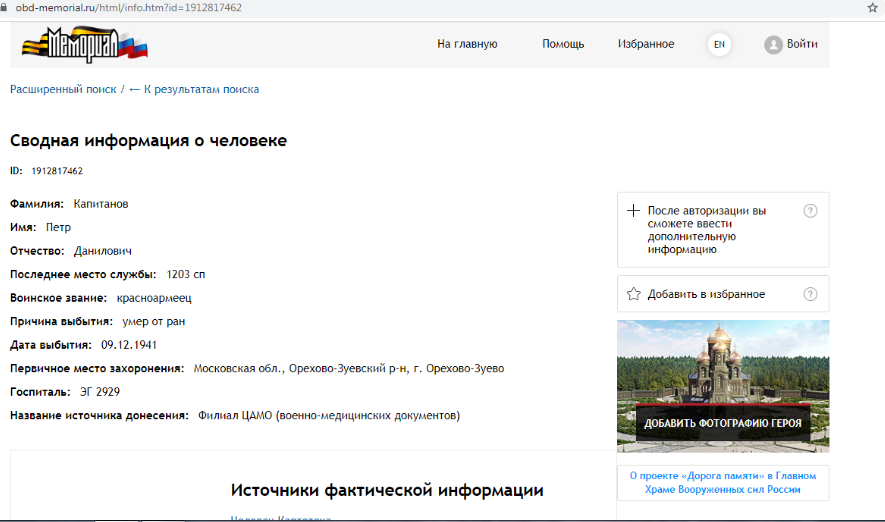Open help question mark for authorization info
Image resolution: width=885 pixels, height=522 pixels.
click(810, 210)
